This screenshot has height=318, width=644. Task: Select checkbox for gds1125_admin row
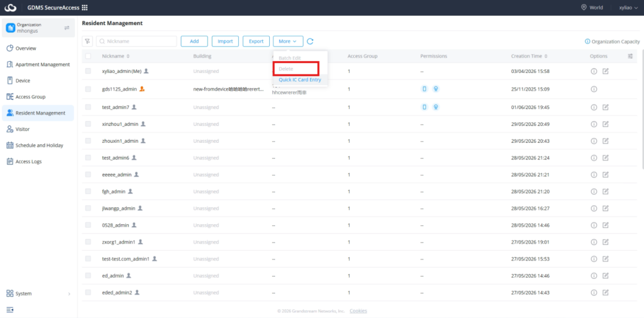tap(88, 89)
